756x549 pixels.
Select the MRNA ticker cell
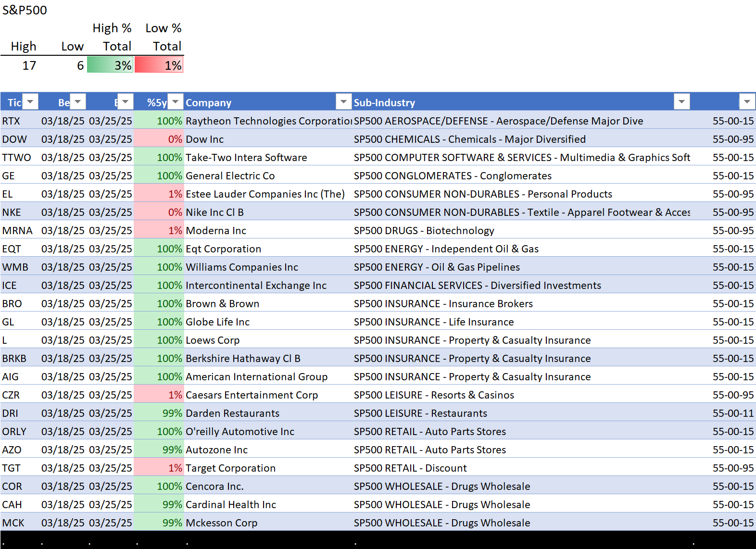[20, 230]
